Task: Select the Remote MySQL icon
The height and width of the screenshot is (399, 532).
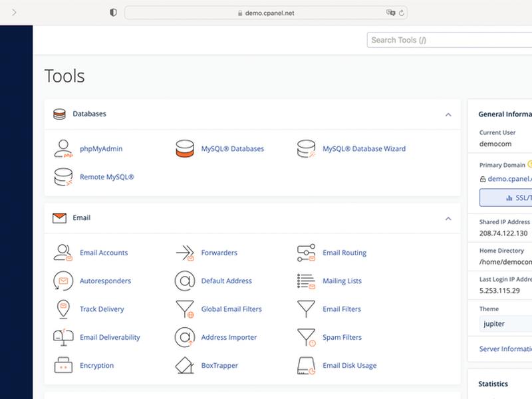Action: click(x=63, y=177)
